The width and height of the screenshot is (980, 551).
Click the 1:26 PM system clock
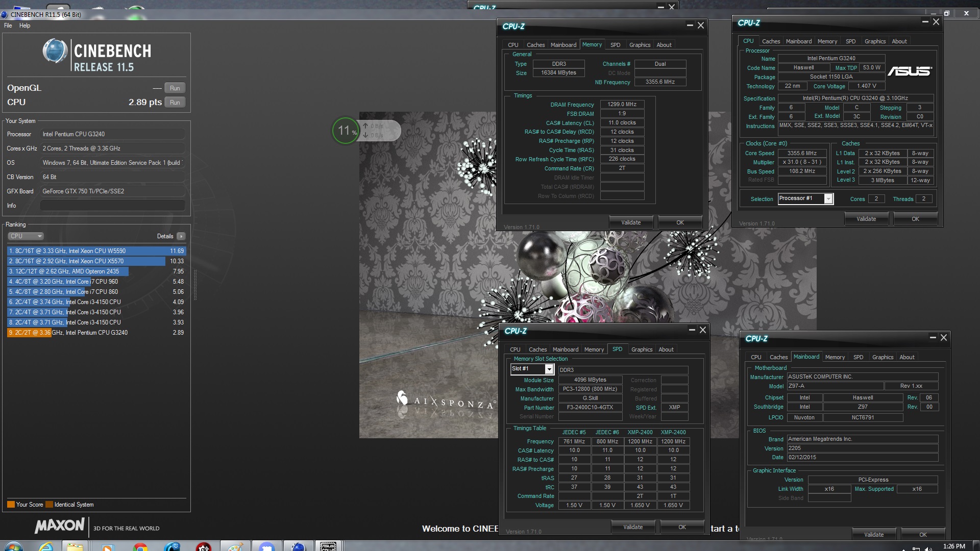pyautogui.click(x=954, y=546)
